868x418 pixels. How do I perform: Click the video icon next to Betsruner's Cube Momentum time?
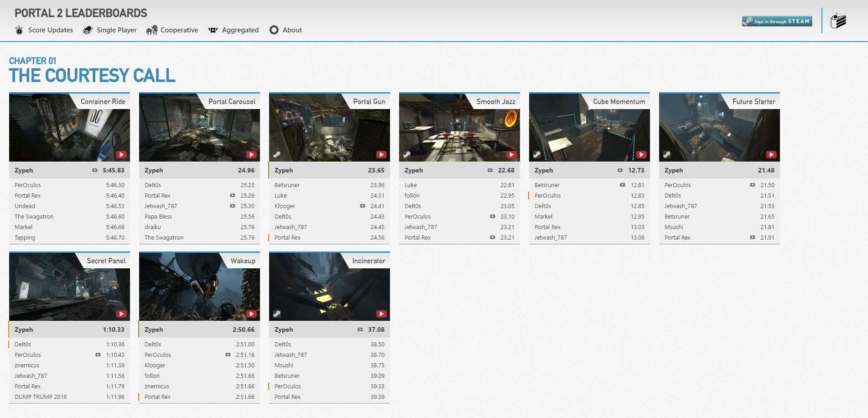(x=622, y=185)
